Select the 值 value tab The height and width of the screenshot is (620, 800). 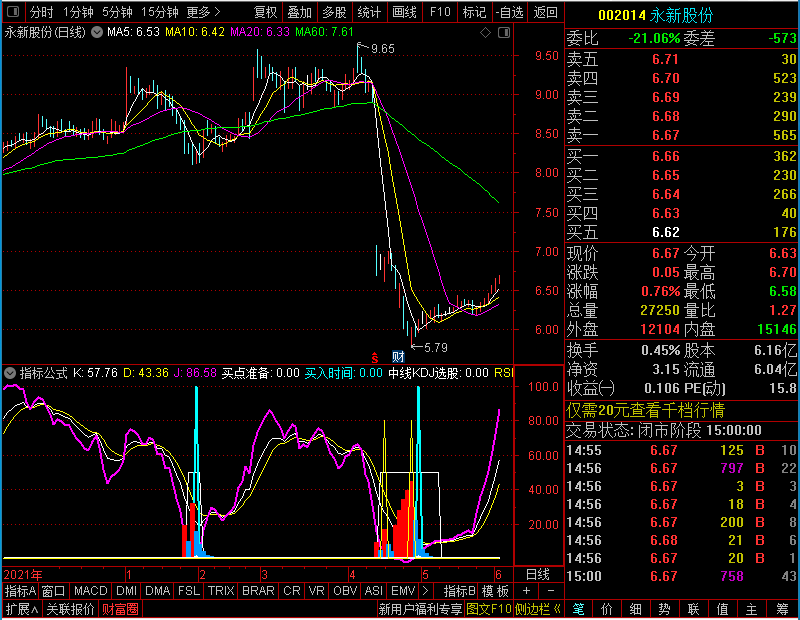tap(722, 609)
